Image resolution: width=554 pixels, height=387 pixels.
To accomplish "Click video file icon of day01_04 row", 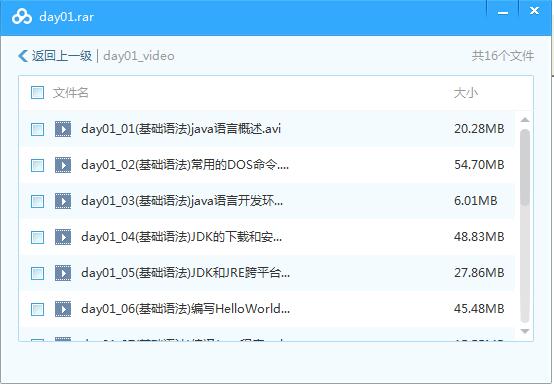I will 63,237.
